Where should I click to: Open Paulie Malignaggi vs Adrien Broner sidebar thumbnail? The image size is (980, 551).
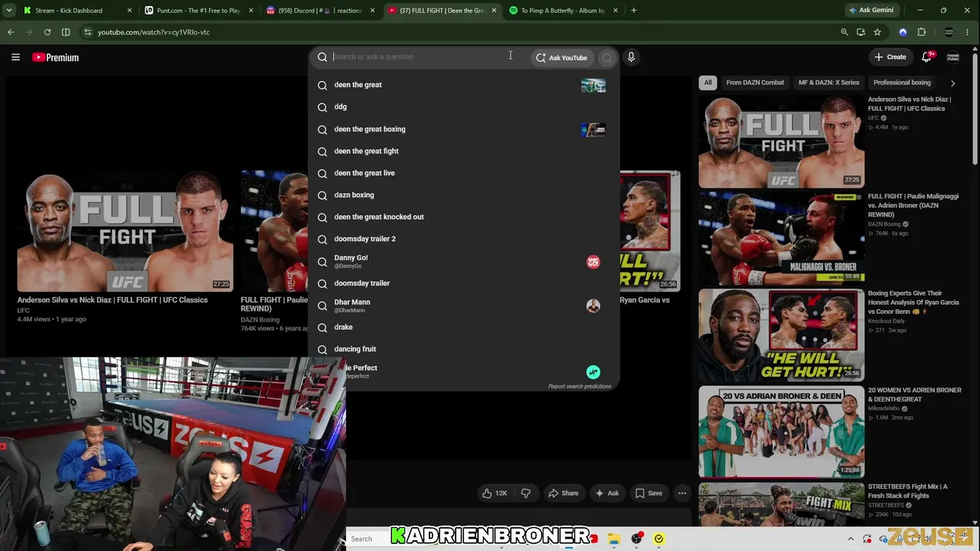781,238
